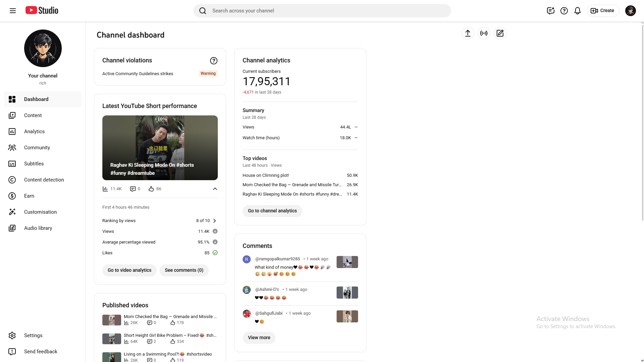Click Go to channel analytics button
Screen dimensions: 644x362
click(272, 211)
